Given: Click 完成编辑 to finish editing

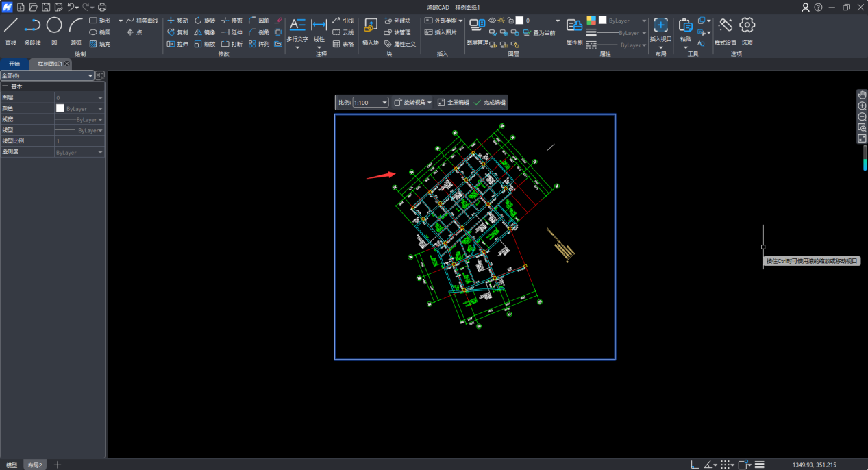Looking at the screenshot, I should (489, 103).
